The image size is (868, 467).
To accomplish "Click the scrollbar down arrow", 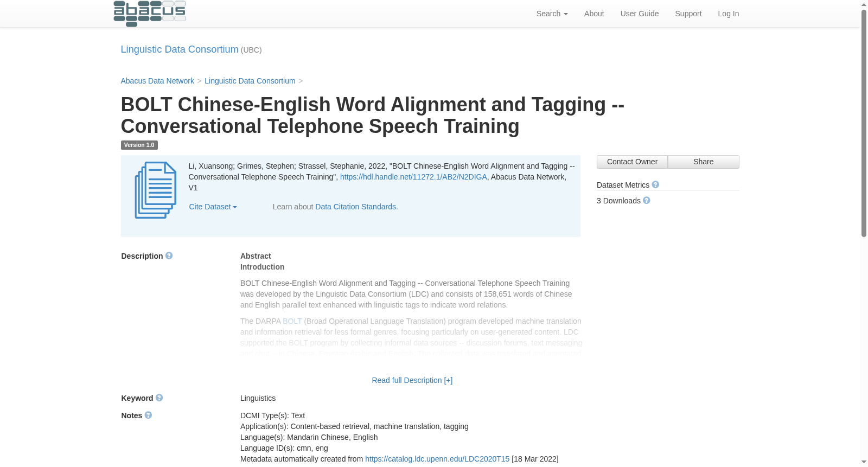I will point(864,462).
